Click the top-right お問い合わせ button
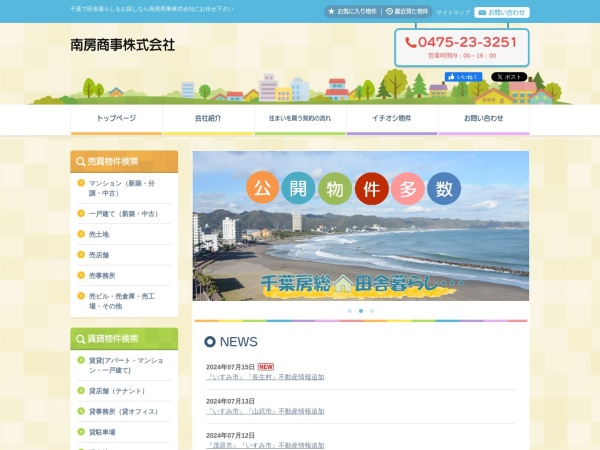600x450 pixels. 502,13
